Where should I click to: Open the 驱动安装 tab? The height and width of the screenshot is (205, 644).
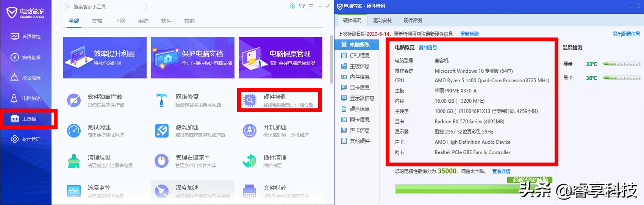click(x=383, y=20)
